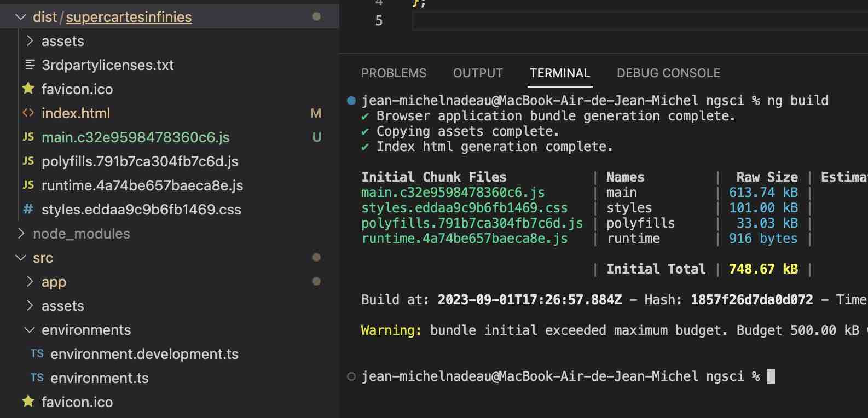Open favicon.ico in the dist folder
Image resolution: width=868 pixels, height=418 pixels.
77,89
